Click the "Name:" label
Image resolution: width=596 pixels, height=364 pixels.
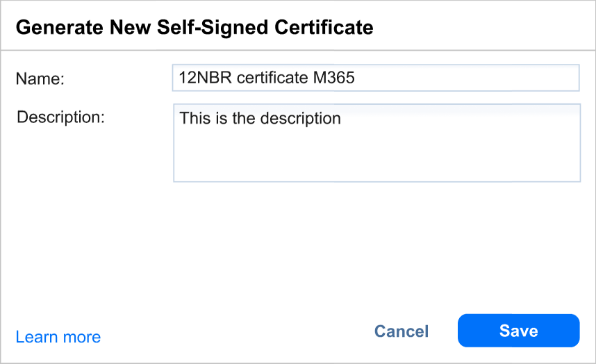[x=40, y=79]
